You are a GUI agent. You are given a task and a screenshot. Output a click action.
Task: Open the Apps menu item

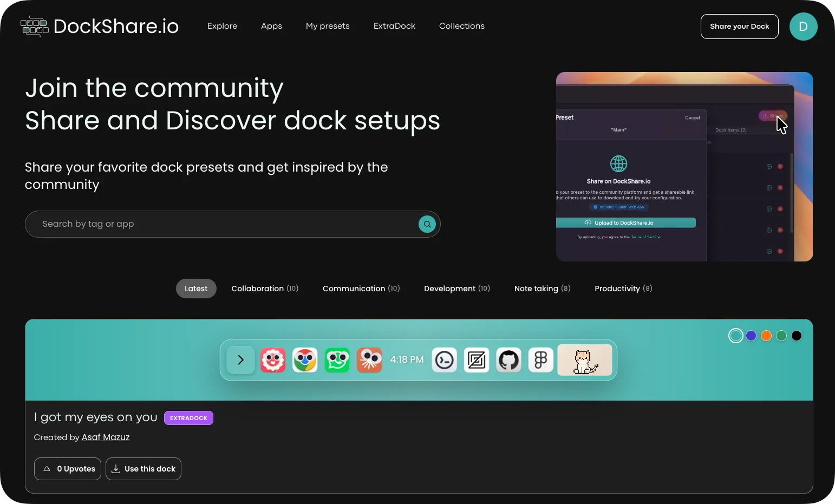271,26
